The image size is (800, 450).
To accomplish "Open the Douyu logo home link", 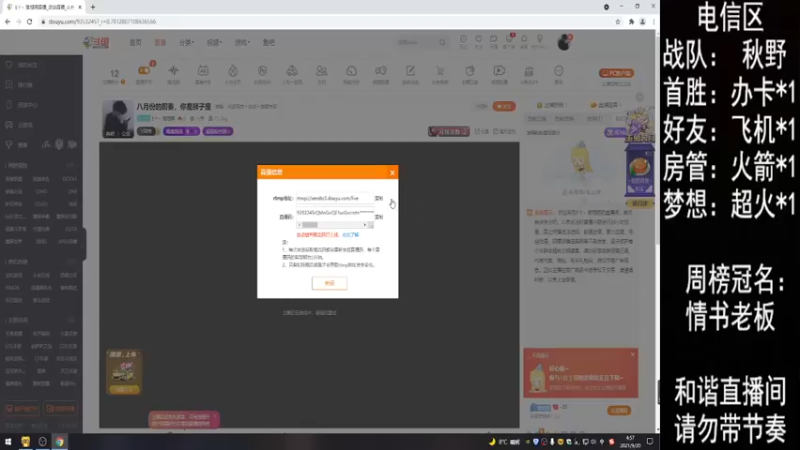I will pyautogui.click(x=96, y=43).
